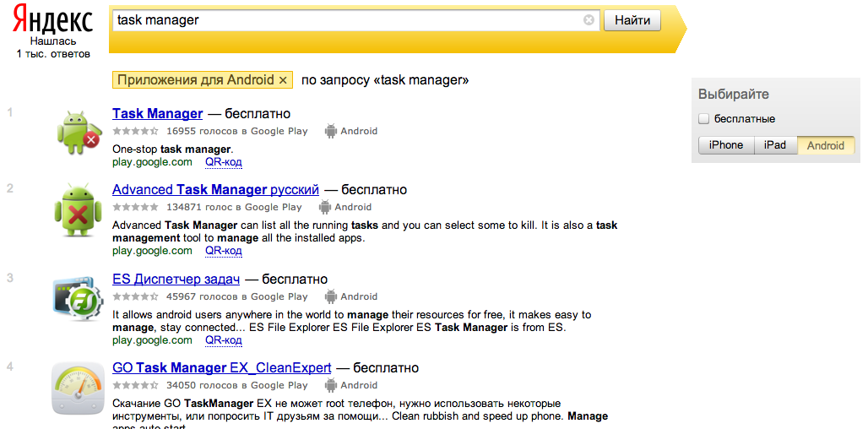Image resolution: width=868 pixels, height=429 pixels.
Task: Enable the free apps only checkbox
Action: click(704, 119)
